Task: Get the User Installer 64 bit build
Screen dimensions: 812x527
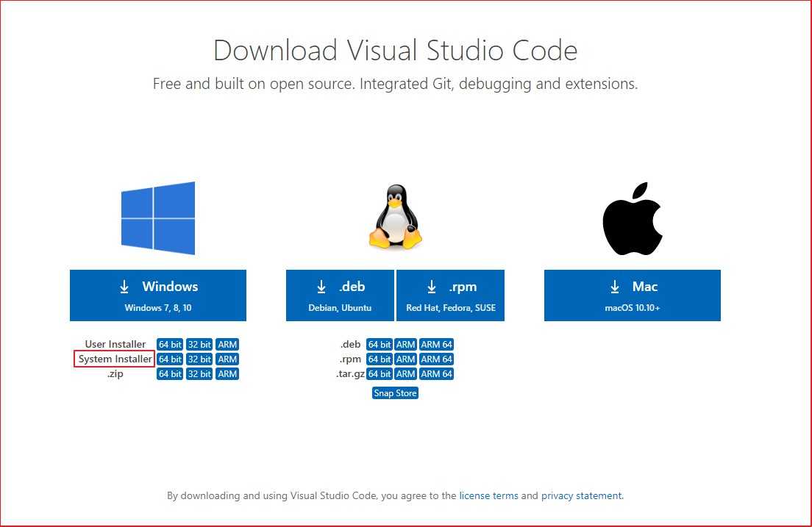Action: 170,344
